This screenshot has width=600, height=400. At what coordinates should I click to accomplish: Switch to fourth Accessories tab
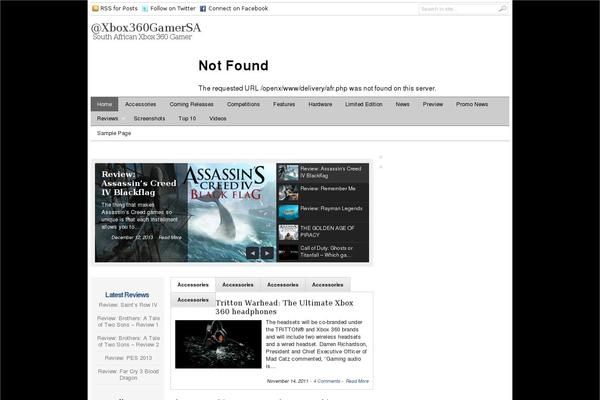click(x=327, y=285)
